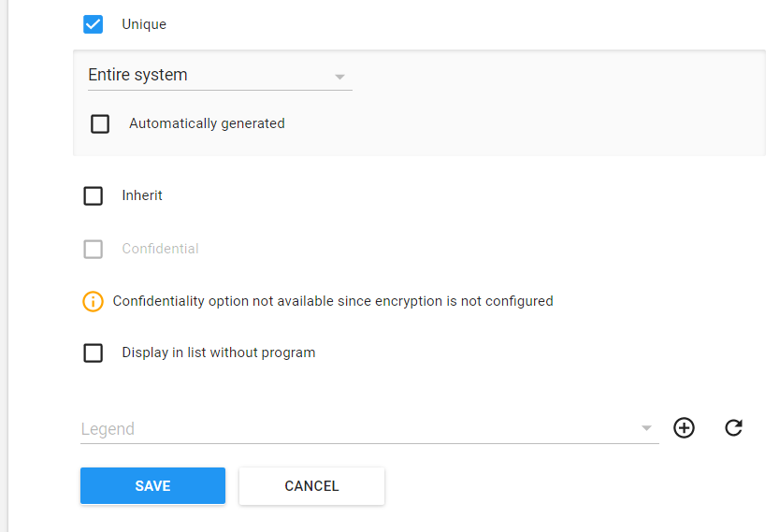Expand the Legend dropdown arrow
Screen dimensions: 779x532
click(x=646, y=427)
